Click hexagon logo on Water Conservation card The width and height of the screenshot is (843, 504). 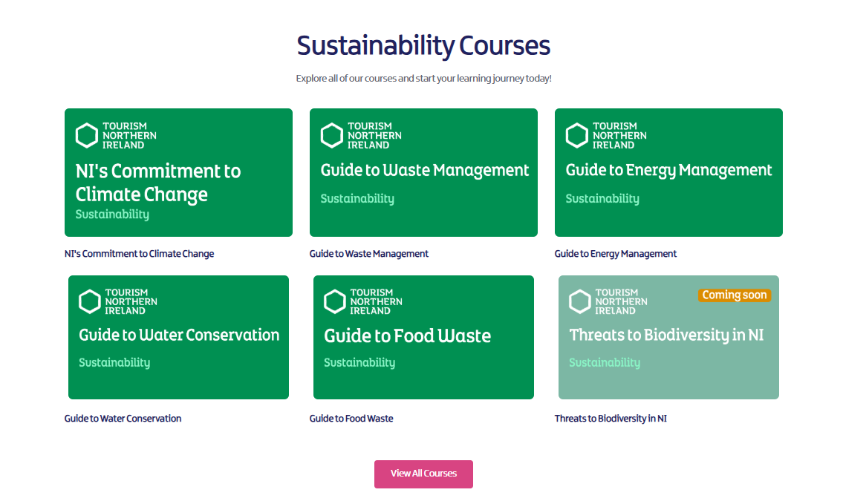click(90, 302)
